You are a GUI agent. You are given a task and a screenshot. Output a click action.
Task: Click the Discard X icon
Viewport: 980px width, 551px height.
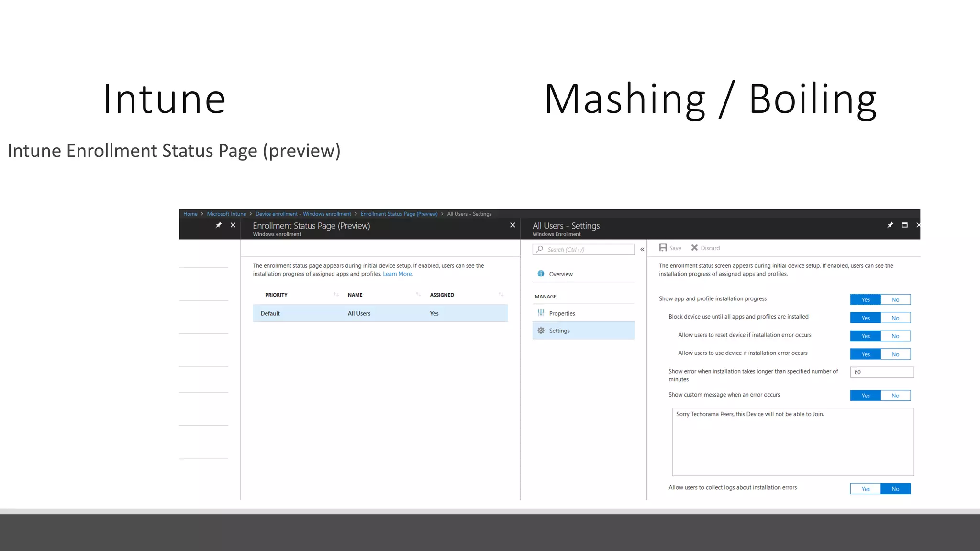point(694,248)
